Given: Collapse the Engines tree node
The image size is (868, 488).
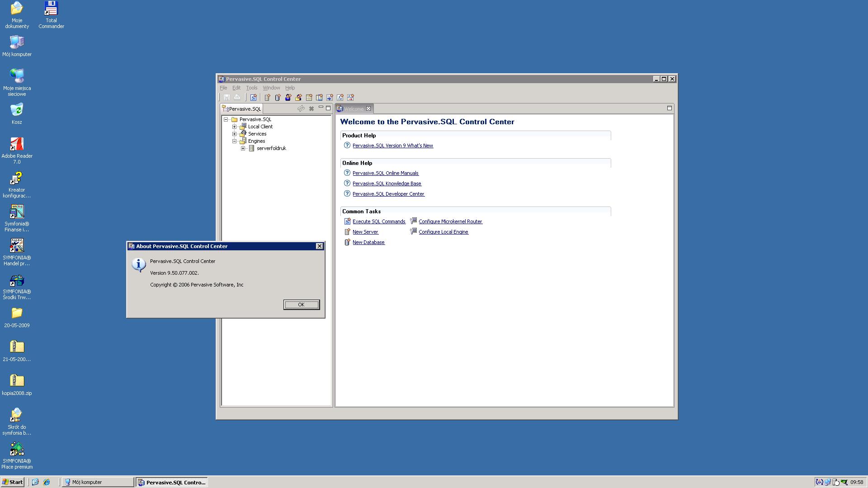Looking at the screenshot, I should [235, 141].
